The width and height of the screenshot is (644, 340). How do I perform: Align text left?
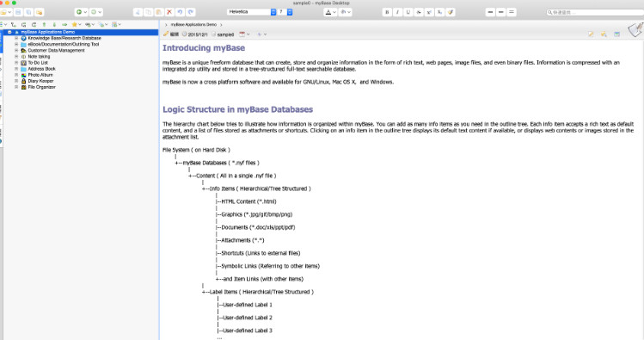[x=490, y=12]
